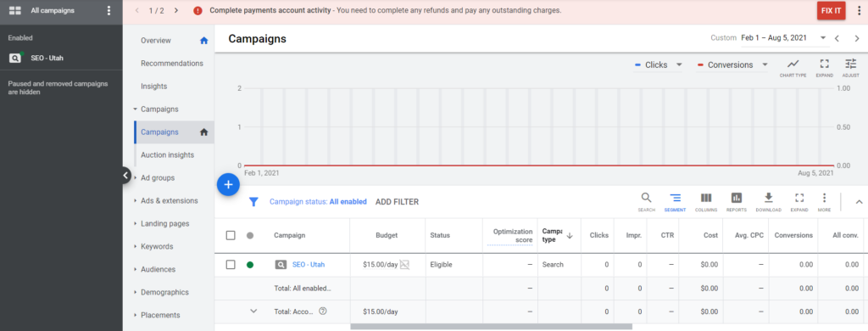Screen dimensions: 868x331
Task: Click the red FIX IT button
Action: [x=831, y=10]
